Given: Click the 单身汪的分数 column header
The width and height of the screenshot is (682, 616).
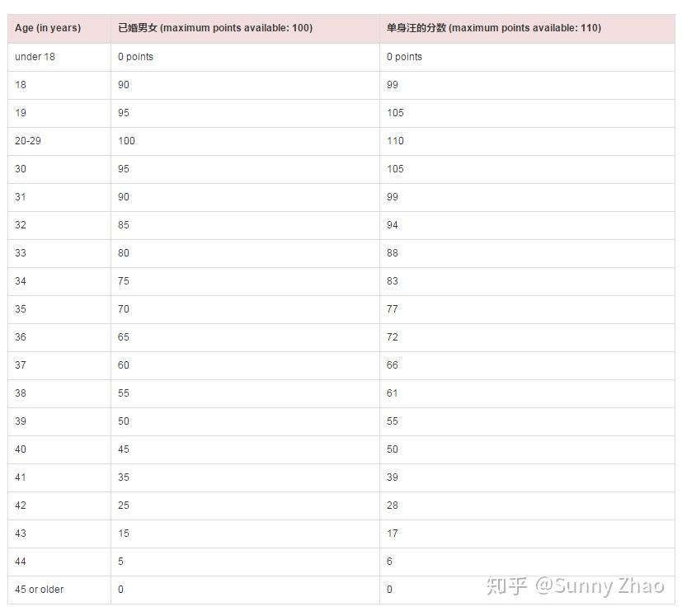Looking at the screenshot, I should [x=494, y=28].
